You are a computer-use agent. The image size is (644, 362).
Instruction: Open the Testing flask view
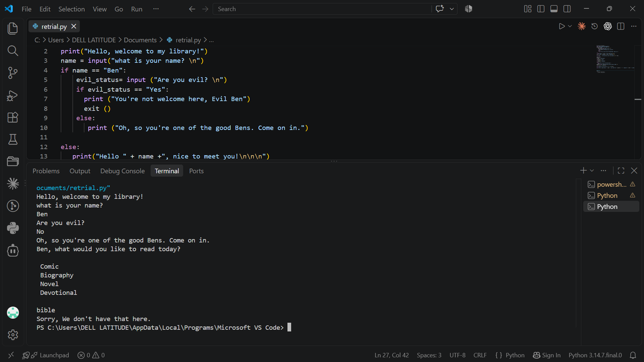pyautogui.click(x=13, y=140)
